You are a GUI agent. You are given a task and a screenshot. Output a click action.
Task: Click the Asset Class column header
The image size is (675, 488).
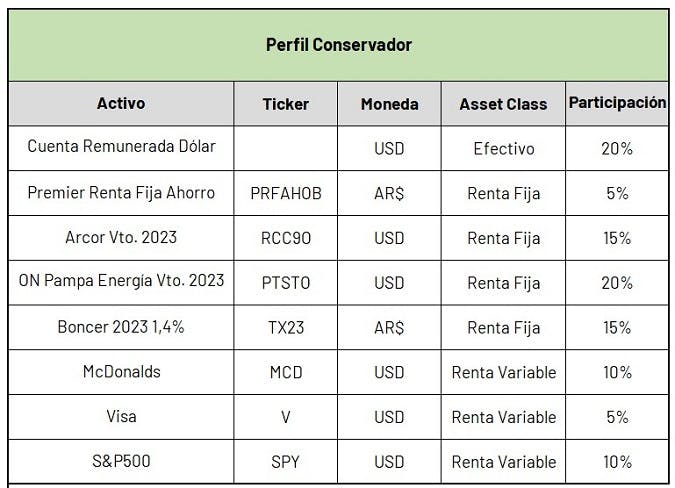(x=503, y=104)
